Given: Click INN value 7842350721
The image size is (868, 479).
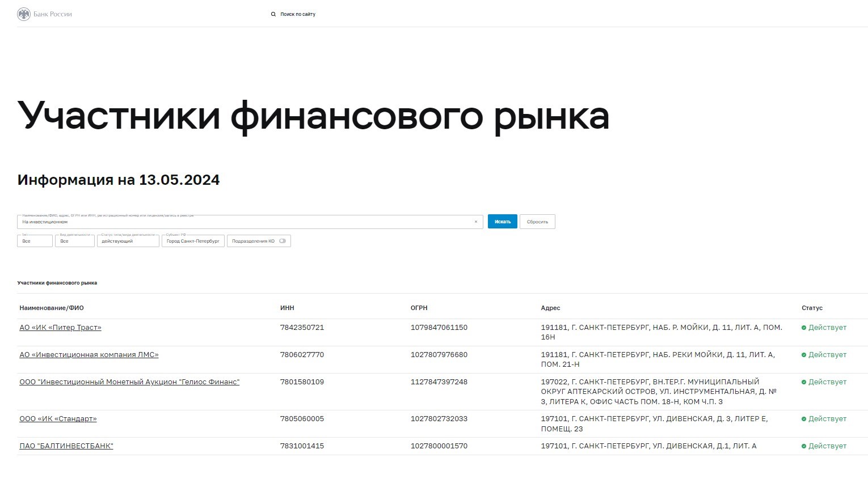Looking at the screenshot, I should coord(302,328).
